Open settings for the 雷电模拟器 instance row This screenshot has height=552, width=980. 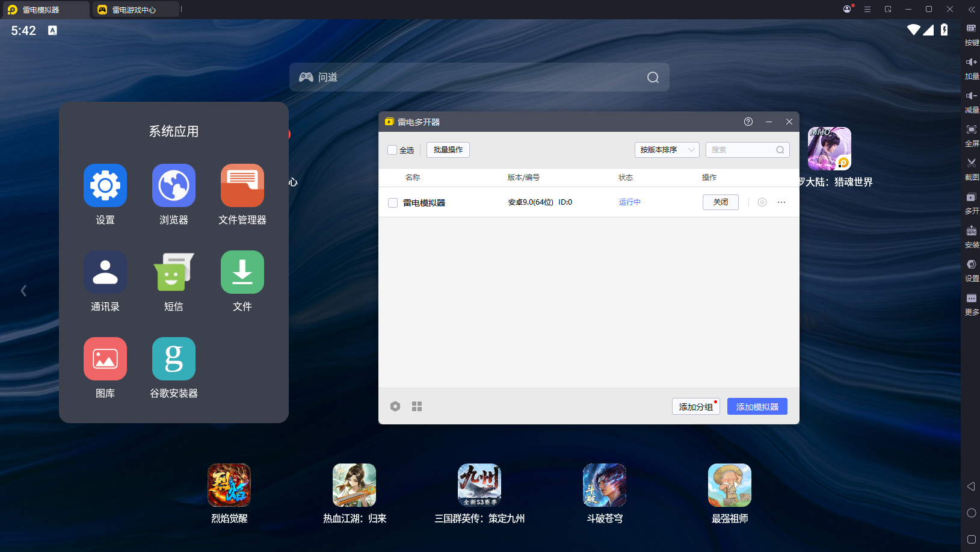[x=762, y=202]
